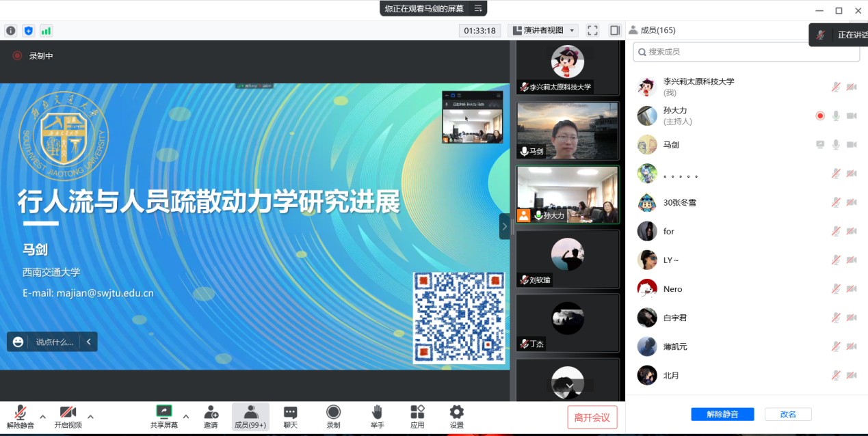Expand the video options arrow beside 开启视频
This screenshot has height=436, width=868.
coord(90,416)
